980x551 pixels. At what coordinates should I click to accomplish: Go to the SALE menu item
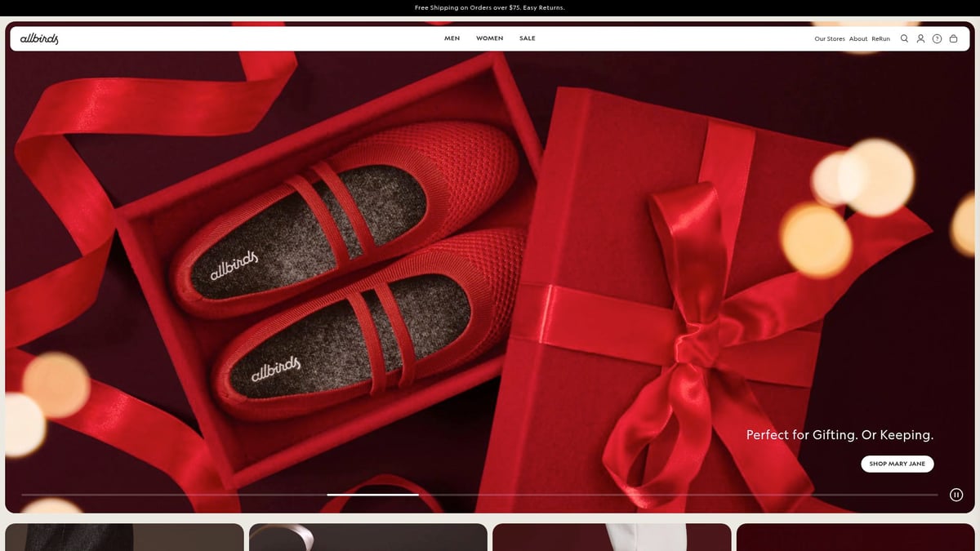tap(528, 38)
